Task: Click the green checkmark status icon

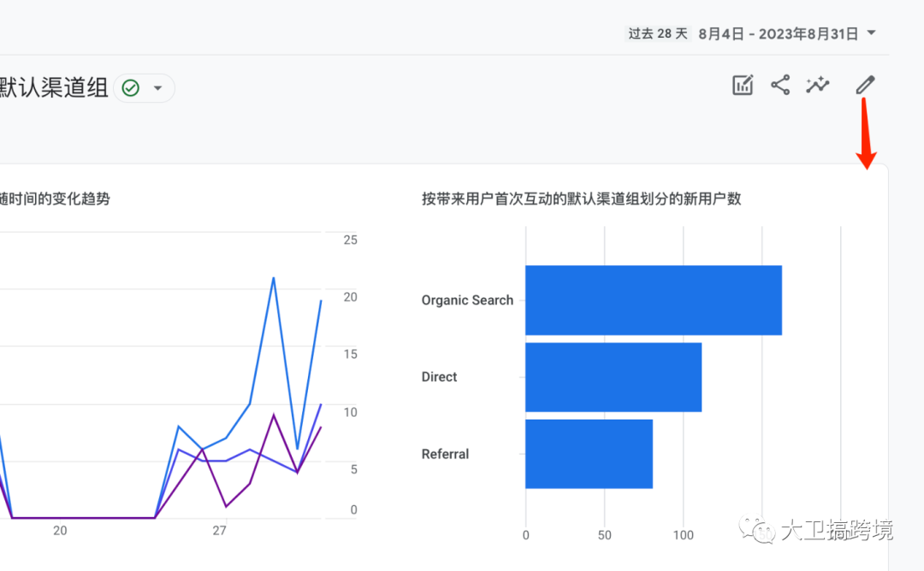Action: point(130,88)
